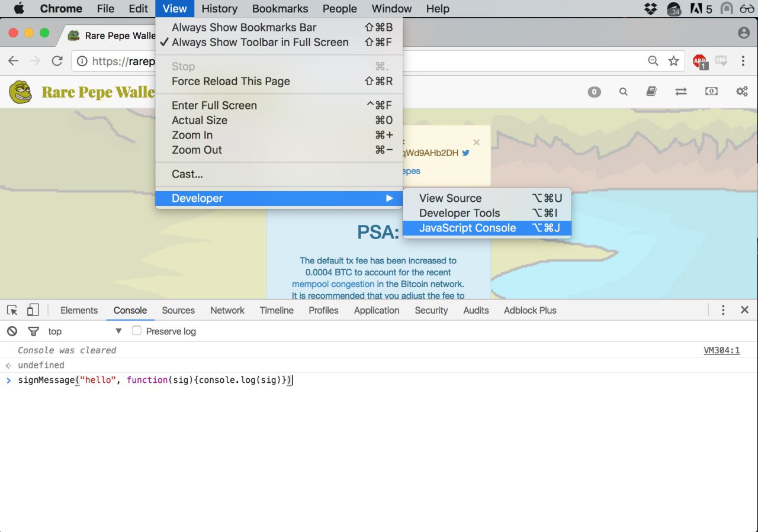Image resolution: width=758 pixels, height=532 pixels.
Task: Click the Twitter bird icon in notice
Action: pos(465,153)
